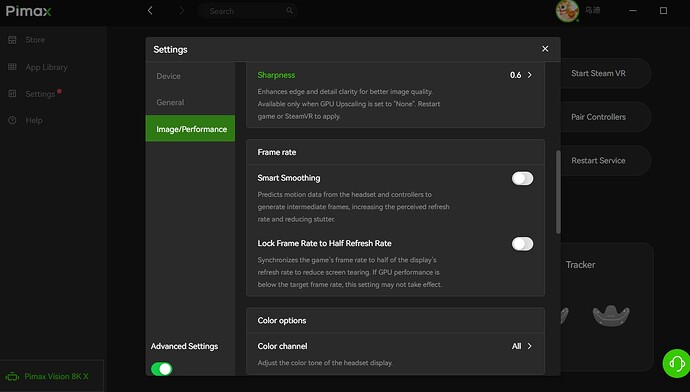Screen dimensions: 690x392
Task: Click the search magnifier icon
Action: click(289, 11)
